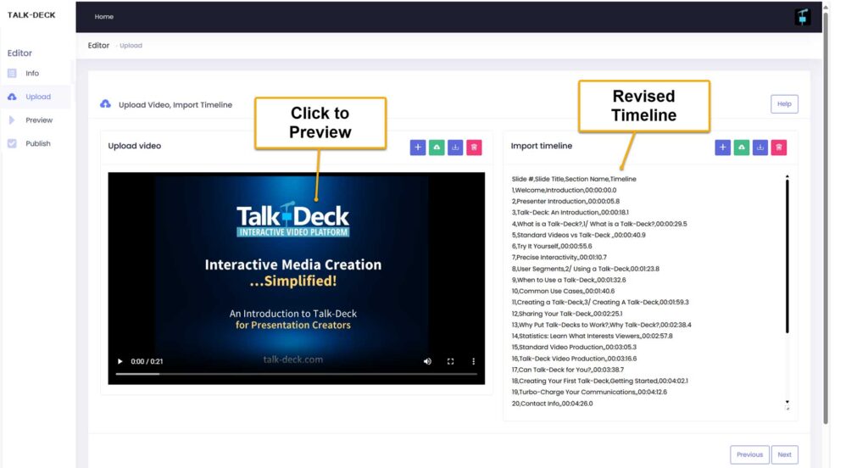Click the timeline line '2,Presenter Introduction,,00:00:05.8'
Image resolution: width=868 pixels, height=468 pixels.
tap(565, 201)
